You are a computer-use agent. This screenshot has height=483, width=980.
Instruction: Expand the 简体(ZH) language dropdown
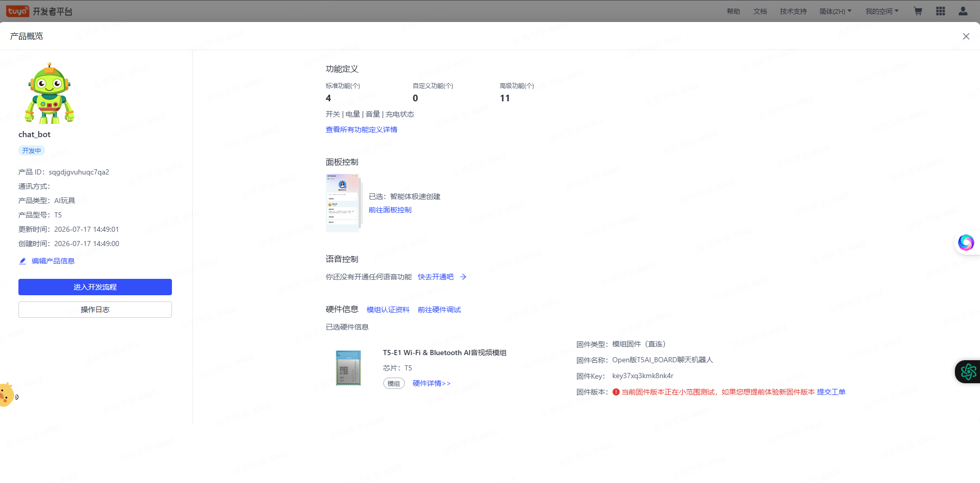[835, 11]
